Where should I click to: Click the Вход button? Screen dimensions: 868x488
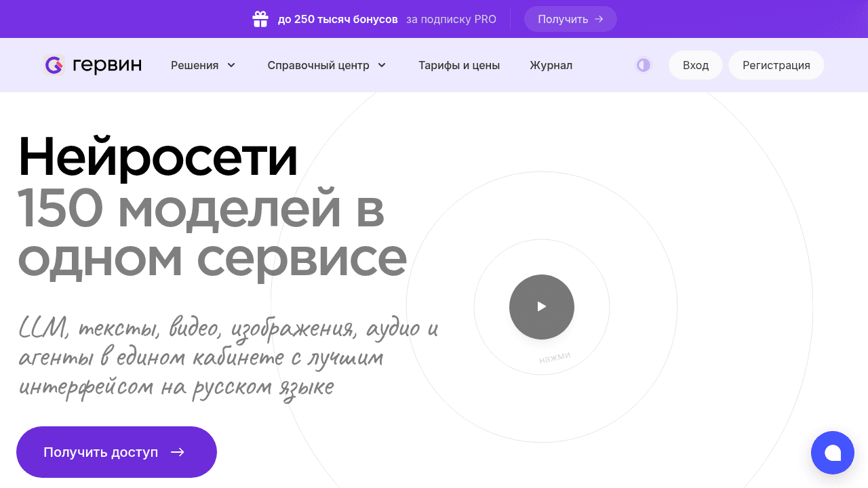(x=695, y=65)
